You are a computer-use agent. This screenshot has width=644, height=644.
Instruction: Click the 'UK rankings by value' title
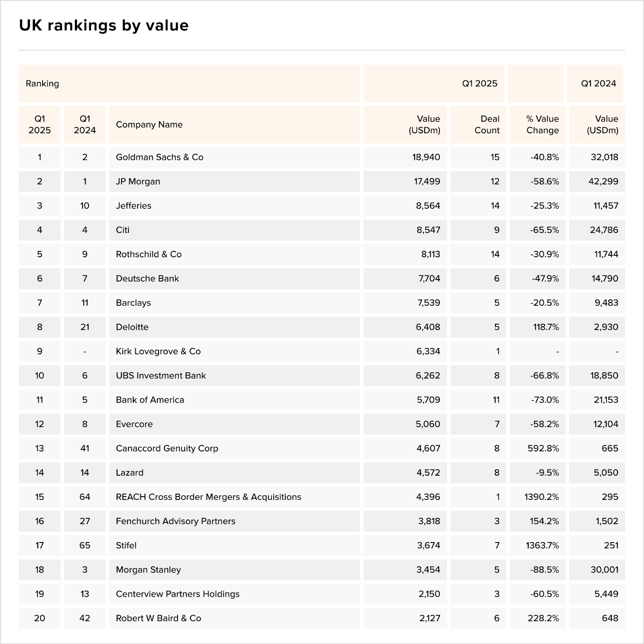pyautogui.click(x=104, y=25)
